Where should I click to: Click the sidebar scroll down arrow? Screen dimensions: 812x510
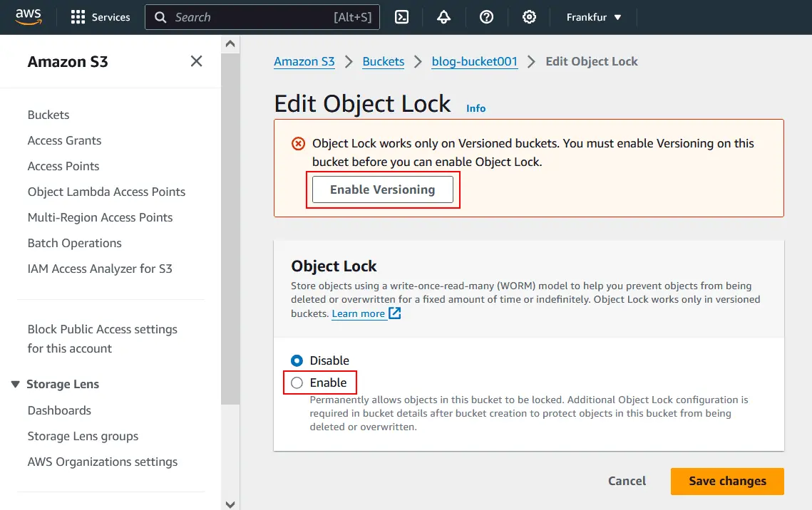[x=230, y=504]
